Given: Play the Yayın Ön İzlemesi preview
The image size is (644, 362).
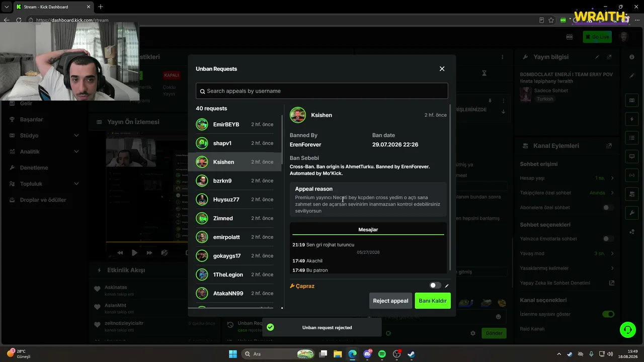Looking at the screenshot, I should pyautogui.click(x=134, y=253).
